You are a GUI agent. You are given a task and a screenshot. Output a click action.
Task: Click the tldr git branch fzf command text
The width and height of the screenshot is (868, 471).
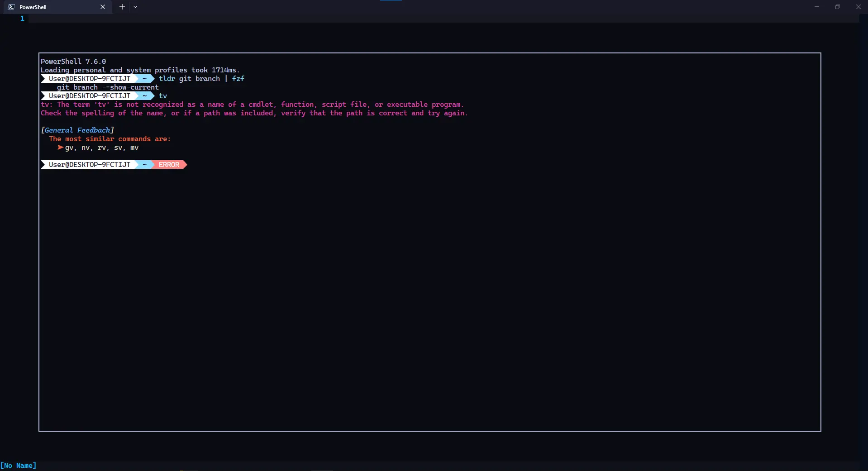coord(201,78)
